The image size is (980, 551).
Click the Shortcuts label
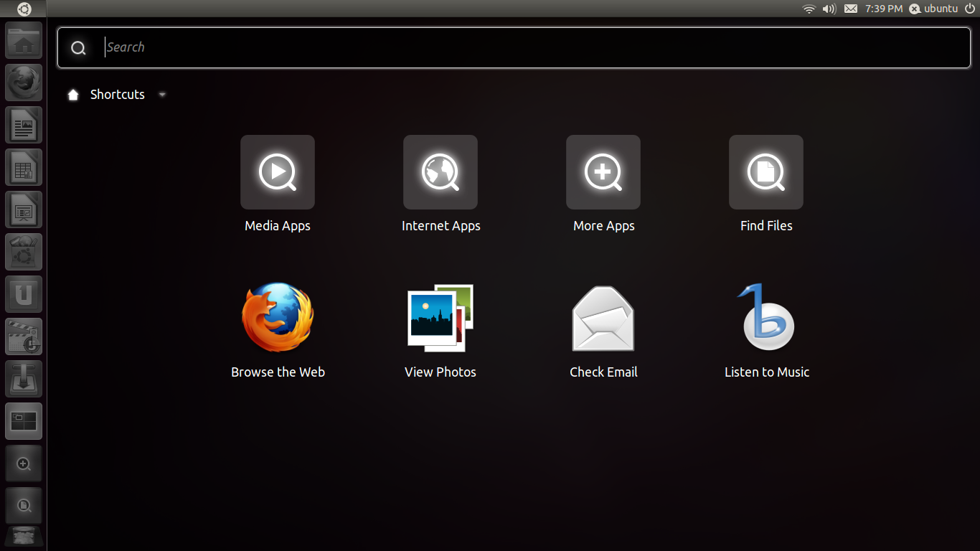click(x=118, y=95)
